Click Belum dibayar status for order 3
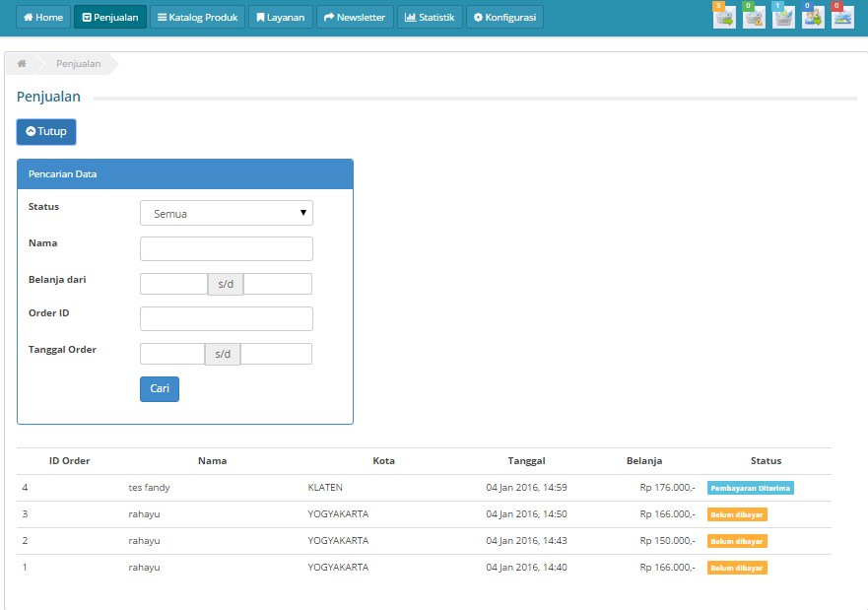The width and height of the screenshot is (868, 610). [x=737, y=514]
